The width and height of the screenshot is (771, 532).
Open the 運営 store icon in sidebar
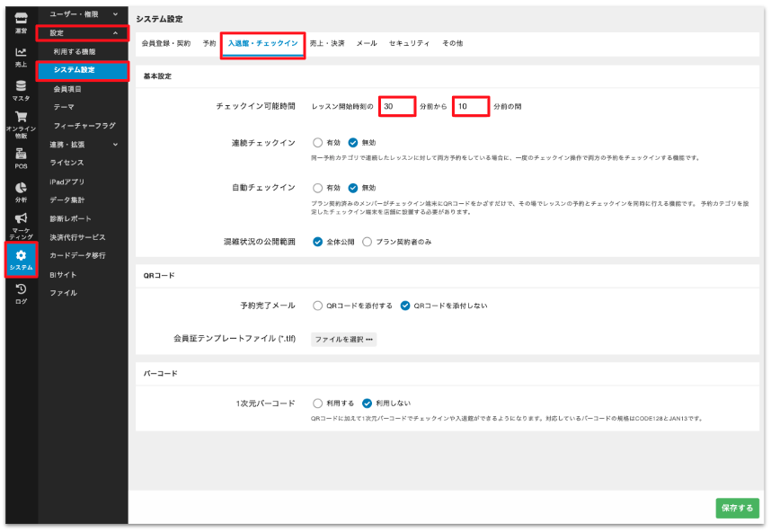(x=21, y=22)
